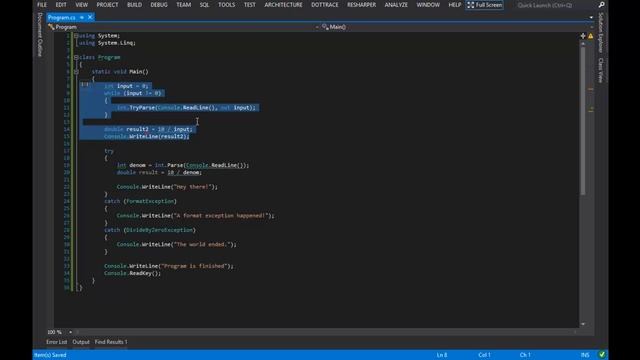Click the Item(s) Saved status text
This screenshot has height=360, width=640.
coord(50,355)
